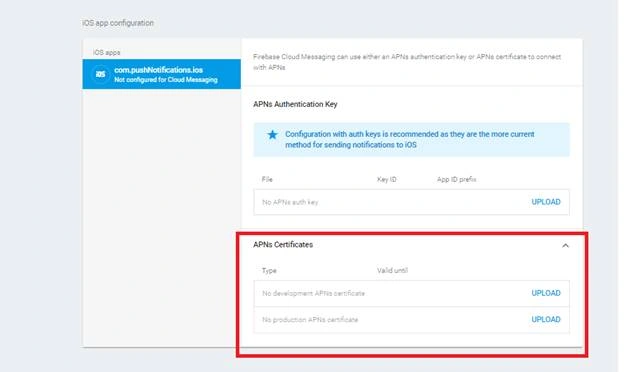Click 'No development APNs certificate' text
624x372 pixels.
(313, 293)
